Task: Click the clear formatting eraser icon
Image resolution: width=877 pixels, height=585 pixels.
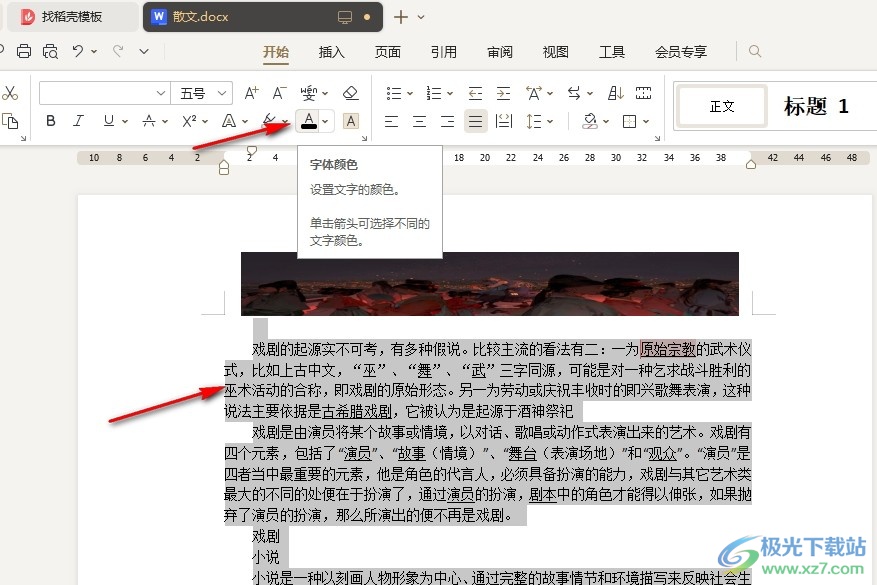Action: coord(350,93)
